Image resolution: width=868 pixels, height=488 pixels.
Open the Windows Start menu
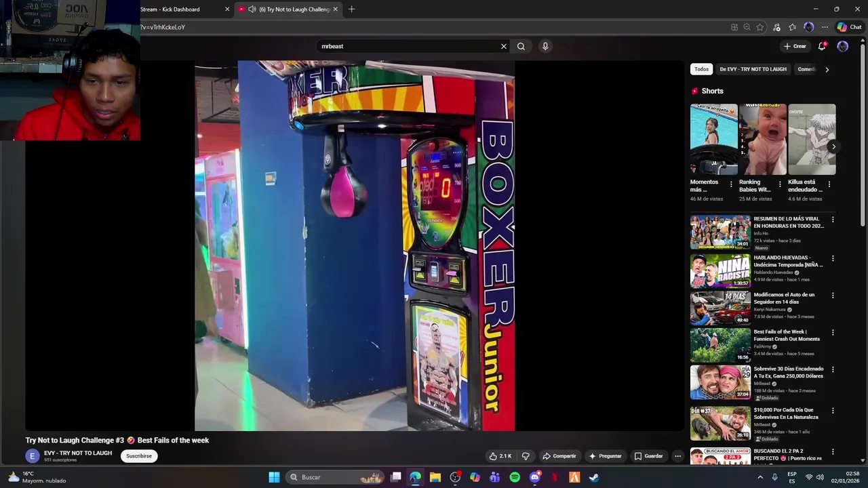click(x=274, y=477)
